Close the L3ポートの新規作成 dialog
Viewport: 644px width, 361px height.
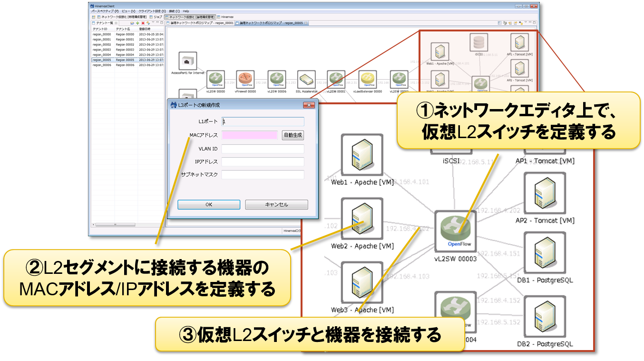coord(309,104)
